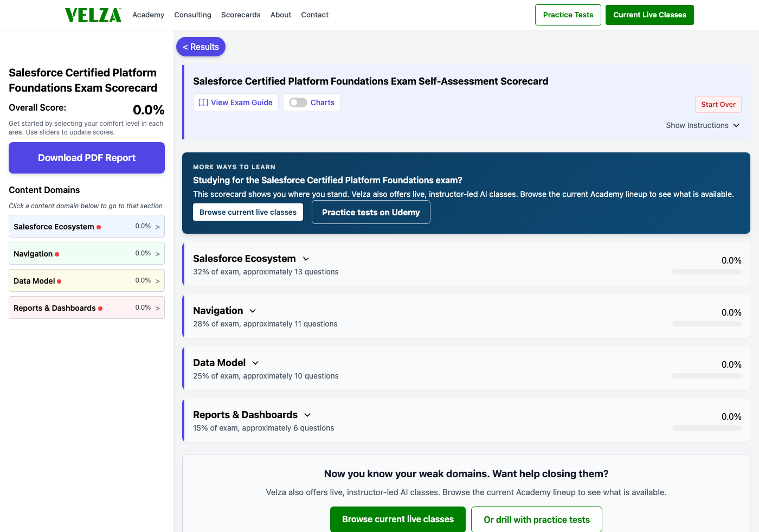Expand Show Instructions chevron
Screen dimensions: 759x532
tap(736, 125)
